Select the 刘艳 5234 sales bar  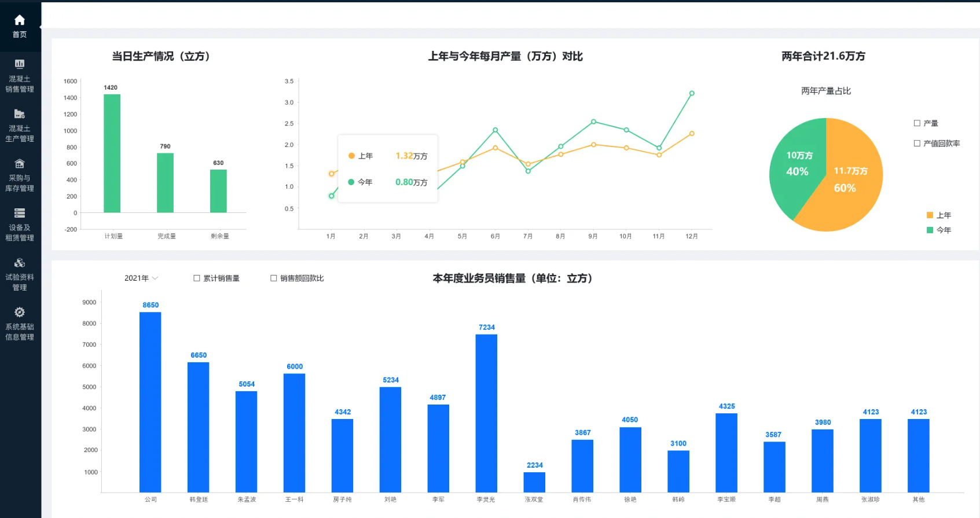point(391,440)
